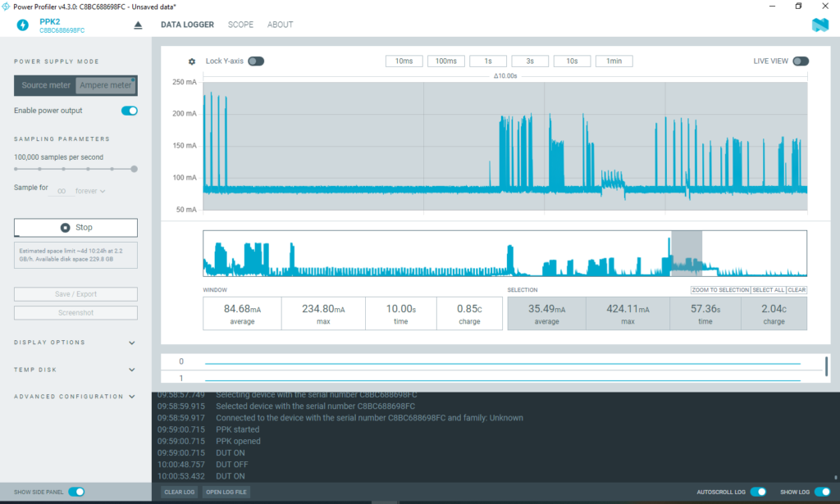
Task: Switch to the Scope tab
Action: [x=240, y=25]
